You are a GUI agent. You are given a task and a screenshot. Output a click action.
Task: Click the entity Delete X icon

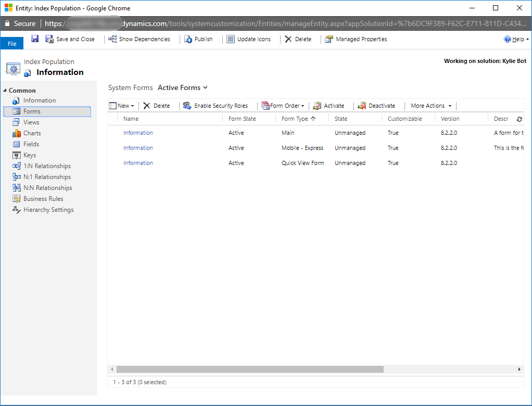pyautogui.click(x=288, y=39)
